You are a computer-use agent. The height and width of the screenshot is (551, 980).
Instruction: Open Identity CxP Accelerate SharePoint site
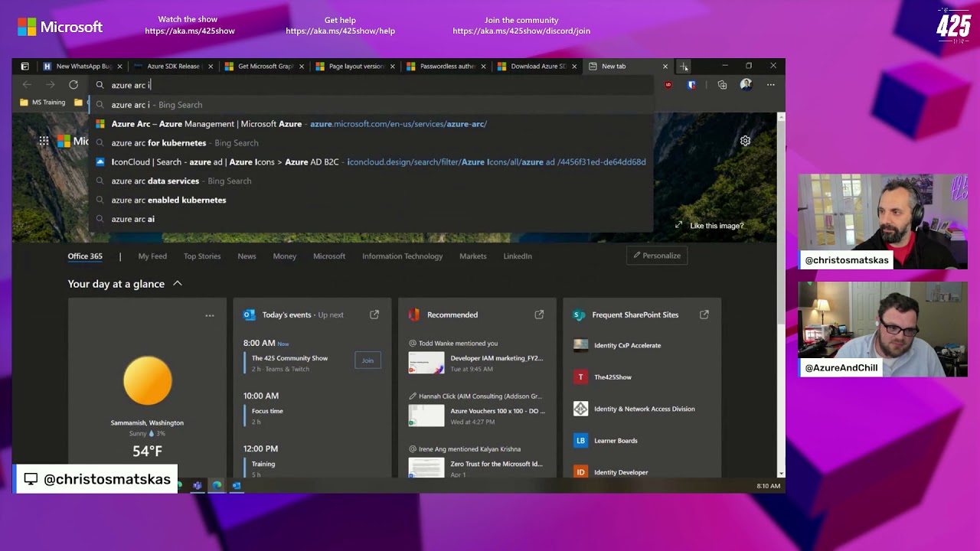click(617, 345)
